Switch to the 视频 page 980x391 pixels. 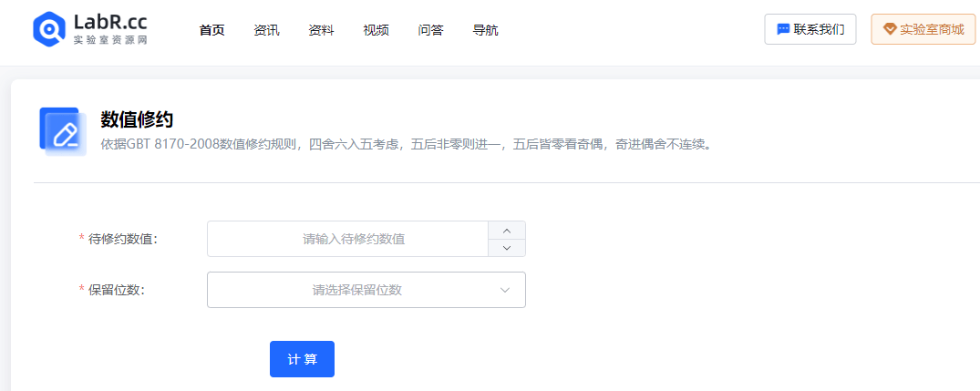377,30
